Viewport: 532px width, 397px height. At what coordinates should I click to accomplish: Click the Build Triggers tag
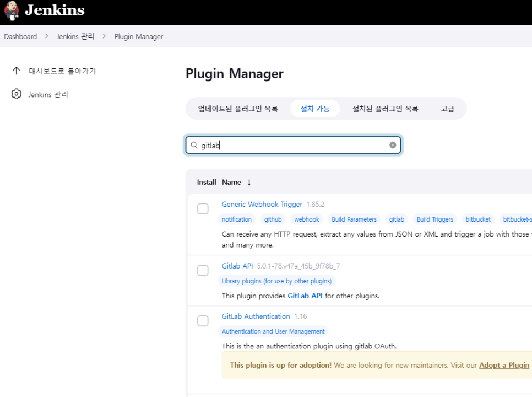435,219
